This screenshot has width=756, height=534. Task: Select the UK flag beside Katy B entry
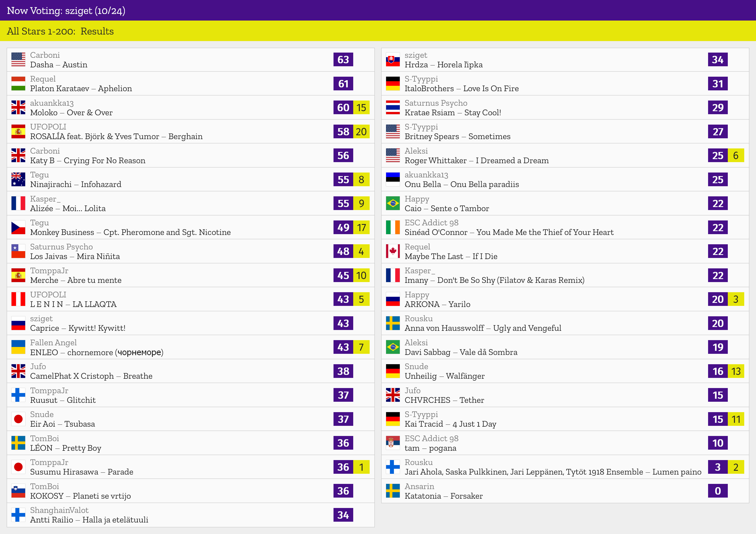click(18, 155)
